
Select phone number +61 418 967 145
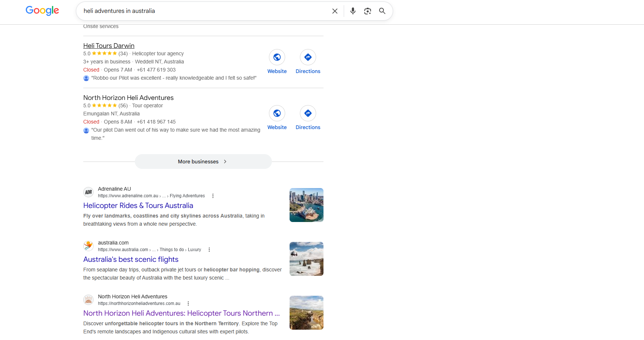tap(156, 122)
